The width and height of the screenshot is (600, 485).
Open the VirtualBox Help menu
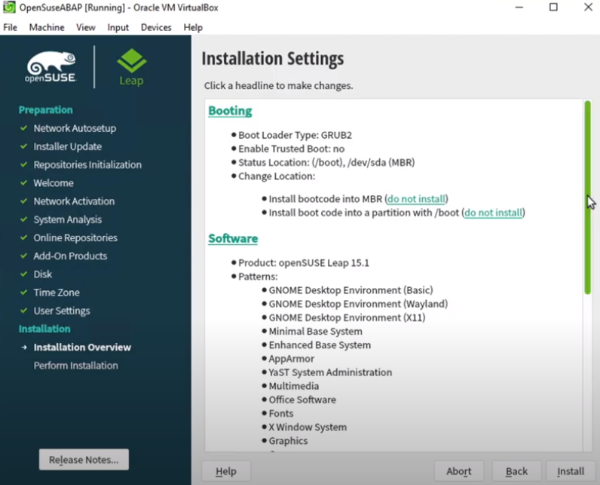click(x=193, y=28)
